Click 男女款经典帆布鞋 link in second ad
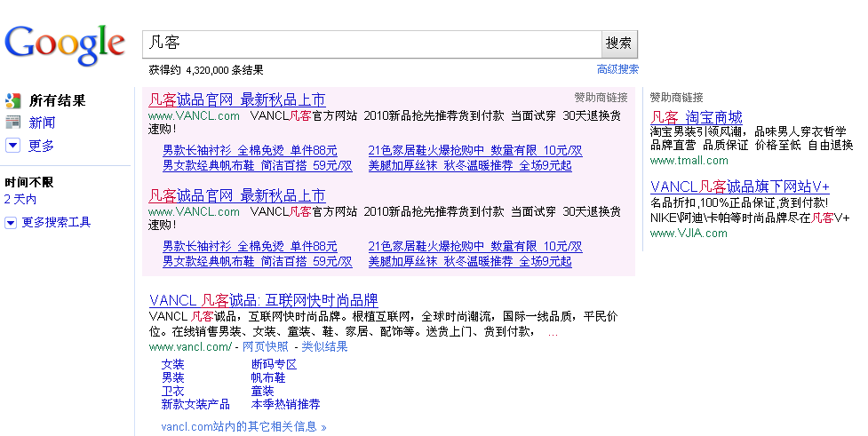The height and width of the screenshot is (436, 868). [x=258, y=261]
